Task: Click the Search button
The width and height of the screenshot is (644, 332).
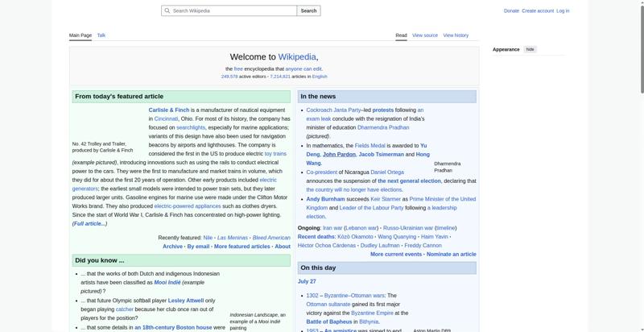Action: coord(308,10)
